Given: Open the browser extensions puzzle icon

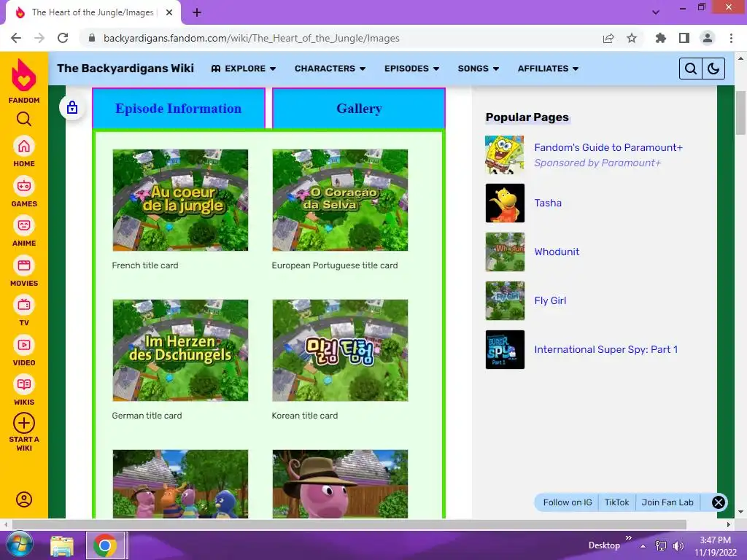Looking at the screenshot, I should [661, 38].
